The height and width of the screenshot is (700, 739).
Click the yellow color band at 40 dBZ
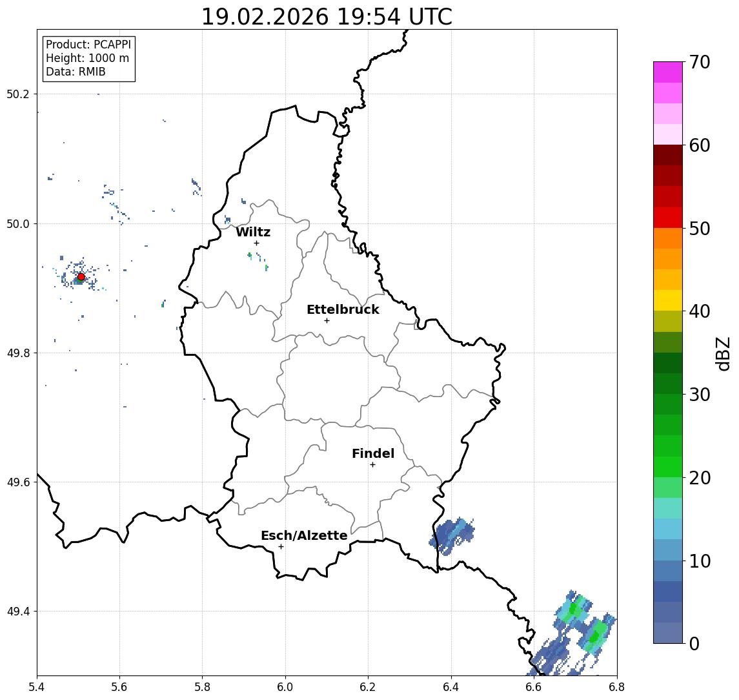[668, 300]
